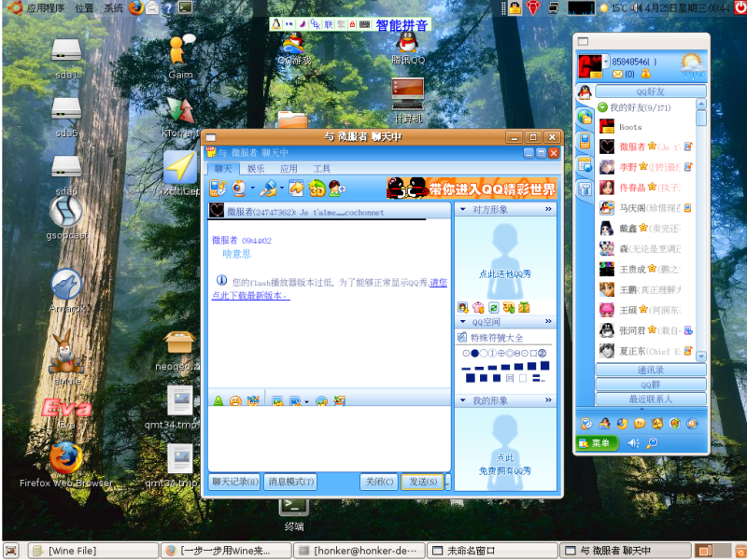Select friend 夏正东 in friends list
This screenshot has height=560, width=747.
(x=645, y=351)
